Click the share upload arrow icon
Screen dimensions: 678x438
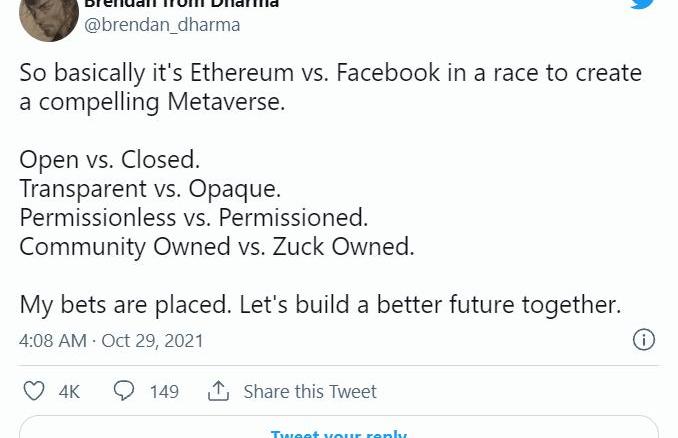coord(218,391)
